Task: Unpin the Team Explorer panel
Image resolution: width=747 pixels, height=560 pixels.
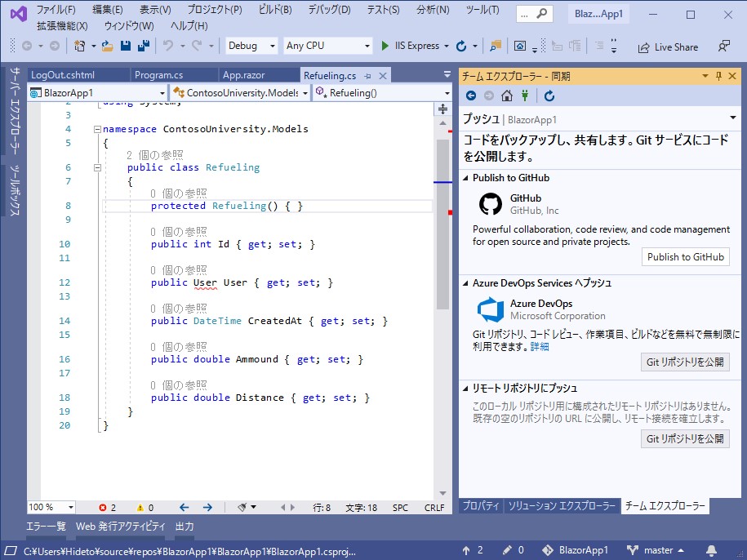Action: pyautogui.click(x=718, y=75)
